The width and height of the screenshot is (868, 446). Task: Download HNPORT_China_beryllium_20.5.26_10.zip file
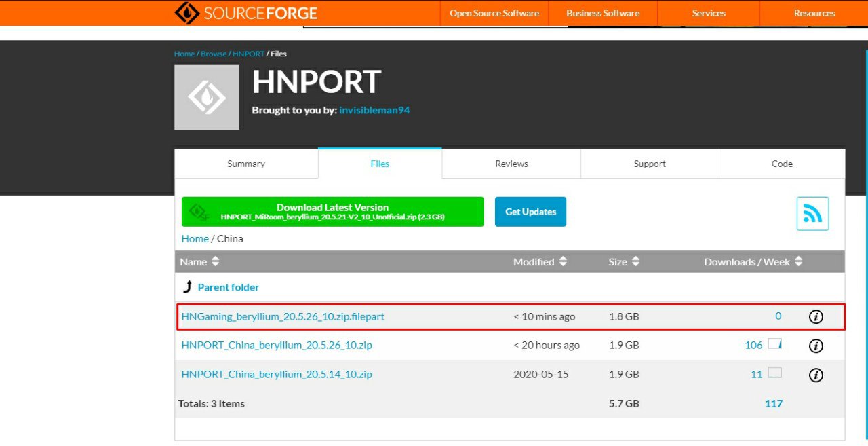pos(277,345)
